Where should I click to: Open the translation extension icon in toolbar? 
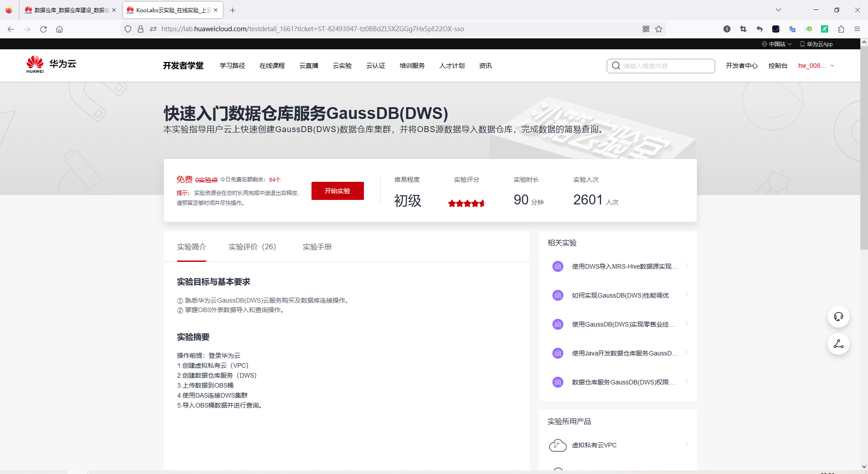(x=792, y=28)
